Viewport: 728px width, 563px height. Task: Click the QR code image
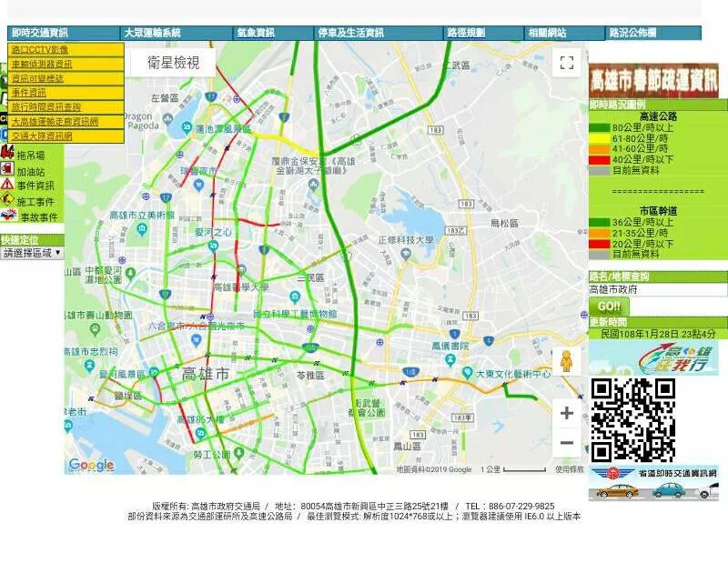point(632,420)
